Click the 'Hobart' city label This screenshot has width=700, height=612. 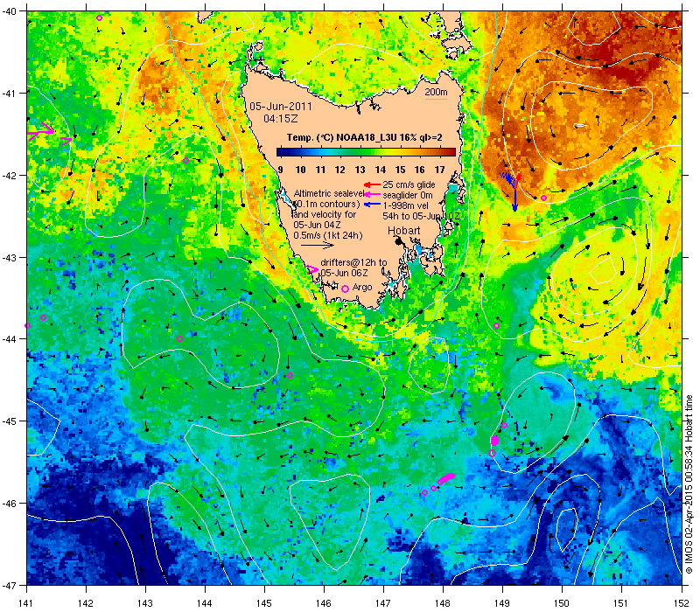pyautogui.click(x=403, y=231)
